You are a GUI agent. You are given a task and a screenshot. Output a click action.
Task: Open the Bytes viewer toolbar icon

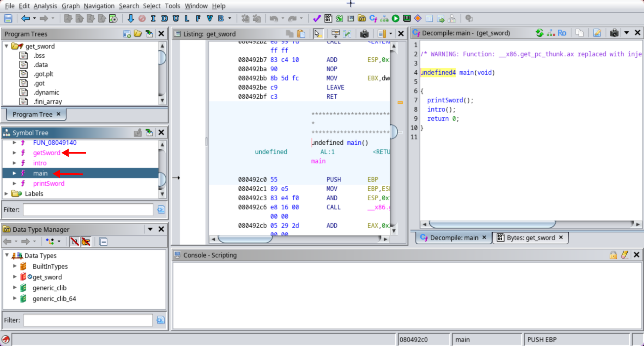[x=328, y=18]
